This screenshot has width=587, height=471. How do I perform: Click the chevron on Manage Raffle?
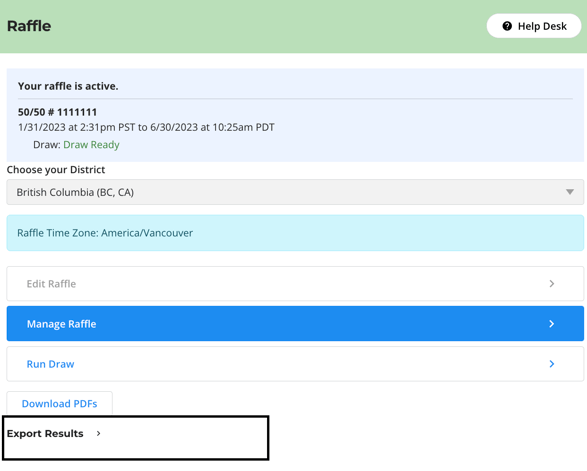coord(551,323)
